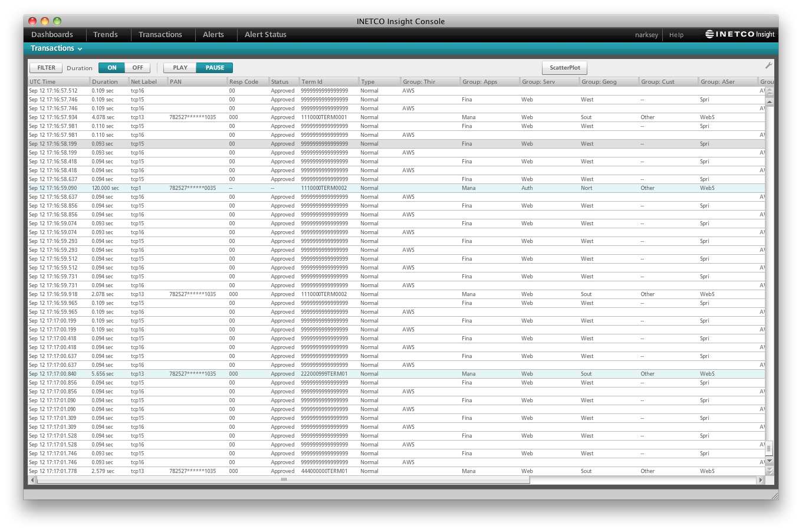The width and height of the screenshot is (802, 532).
Task: Click the Group: Geog column header
Action: coord(609,81)
